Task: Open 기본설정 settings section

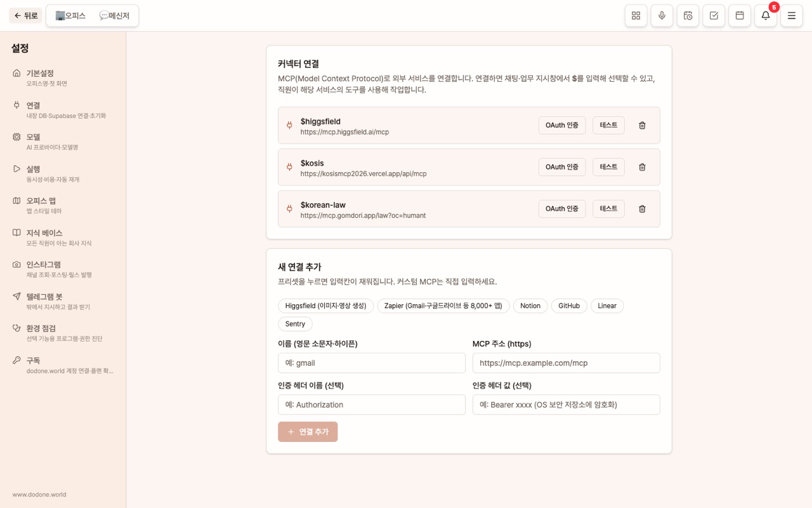Action: 63,78
